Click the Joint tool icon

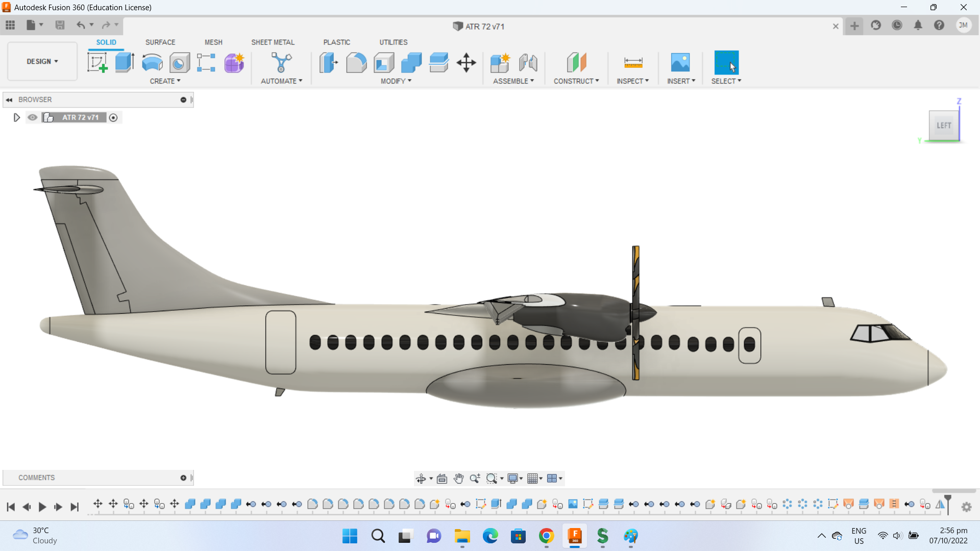coord(528,63)
